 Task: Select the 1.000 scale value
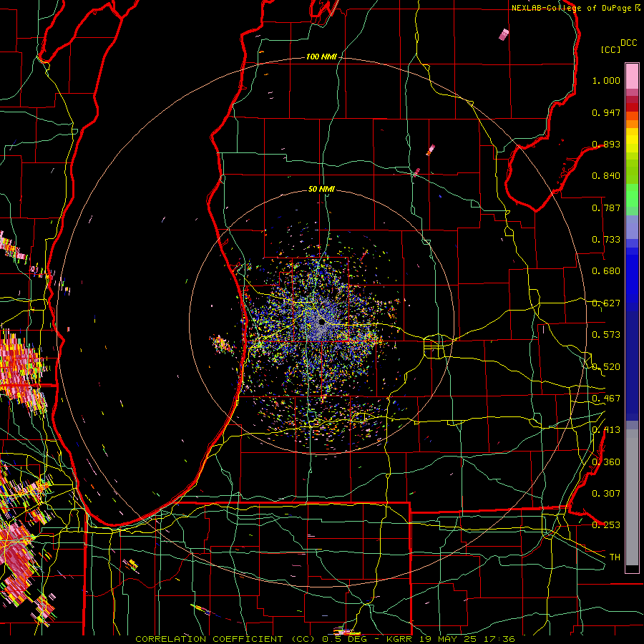click(x=606, y=80)
